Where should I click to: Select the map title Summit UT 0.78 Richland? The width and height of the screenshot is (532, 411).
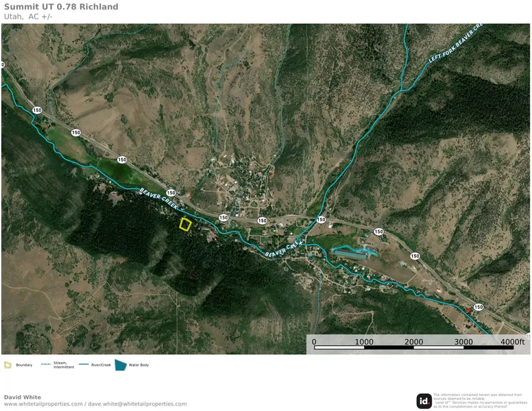[x=61, y=7]
